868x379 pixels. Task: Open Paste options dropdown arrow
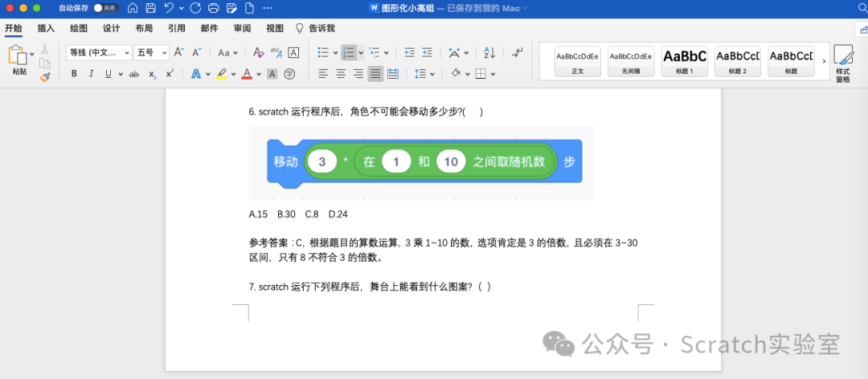(x=32, y=55)
